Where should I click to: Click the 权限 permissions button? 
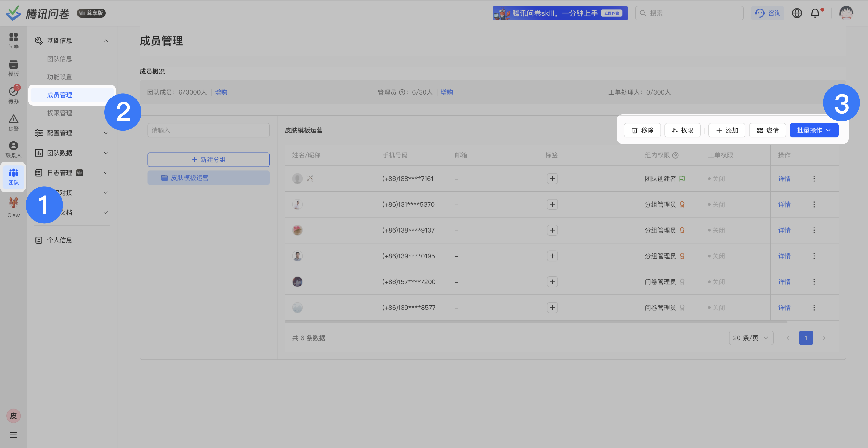pyautogui.click(x=682, y=131)
